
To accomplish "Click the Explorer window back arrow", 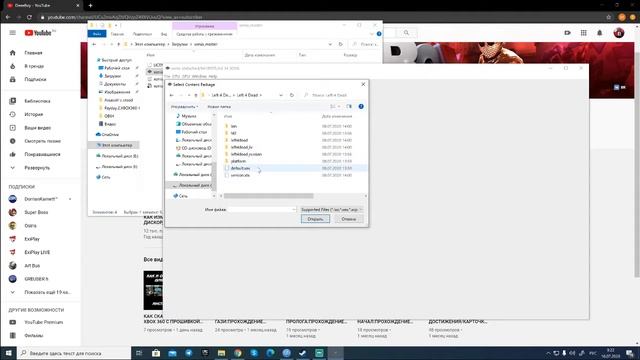I will pyautogui.click(x=94, y=44).
